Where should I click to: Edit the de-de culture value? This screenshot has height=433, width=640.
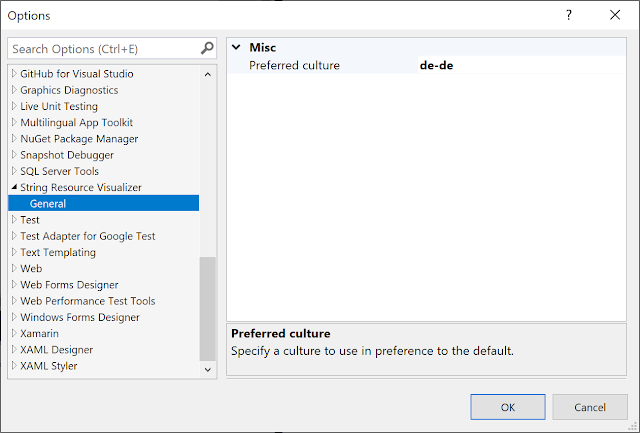(x=522, y=65)
